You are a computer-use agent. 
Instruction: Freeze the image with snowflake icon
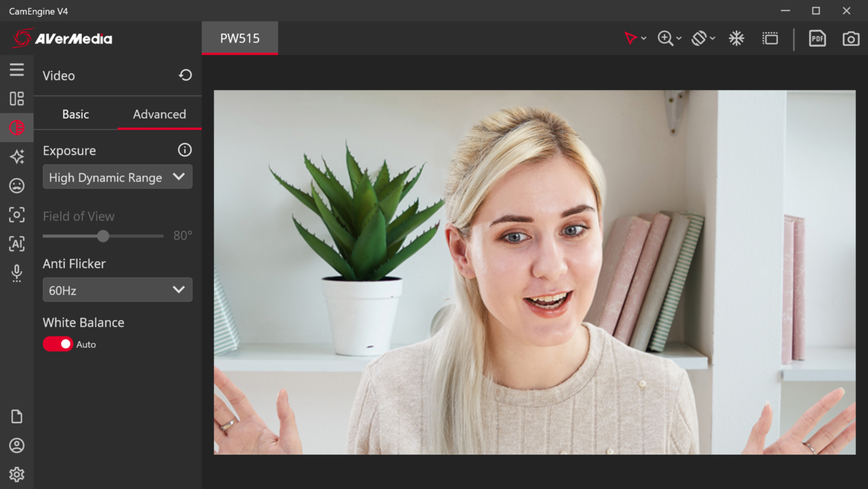click(737, 38)
